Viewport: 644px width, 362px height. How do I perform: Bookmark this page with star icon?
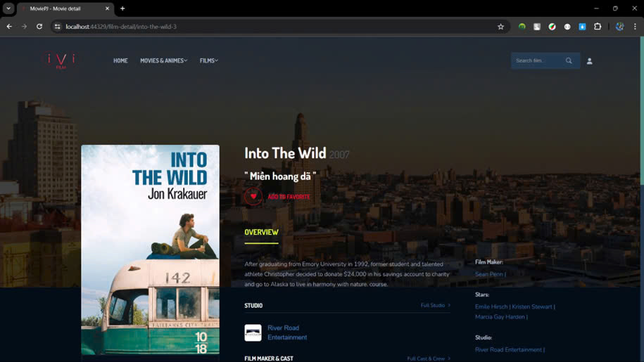pyautogui.click(x=500, y=27)
